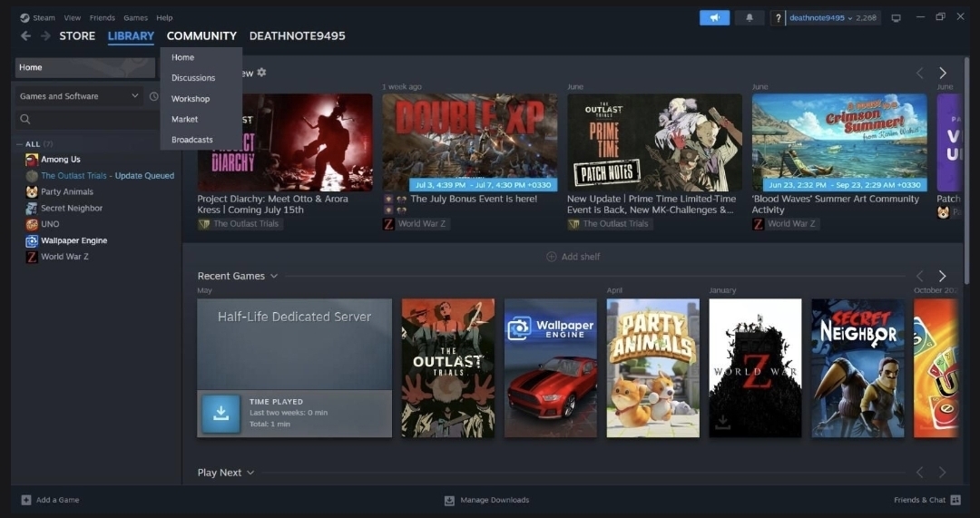This screenshot has height=518, width=980.
Task: Click the question mark help icon
Action: [x=778, y=18]
